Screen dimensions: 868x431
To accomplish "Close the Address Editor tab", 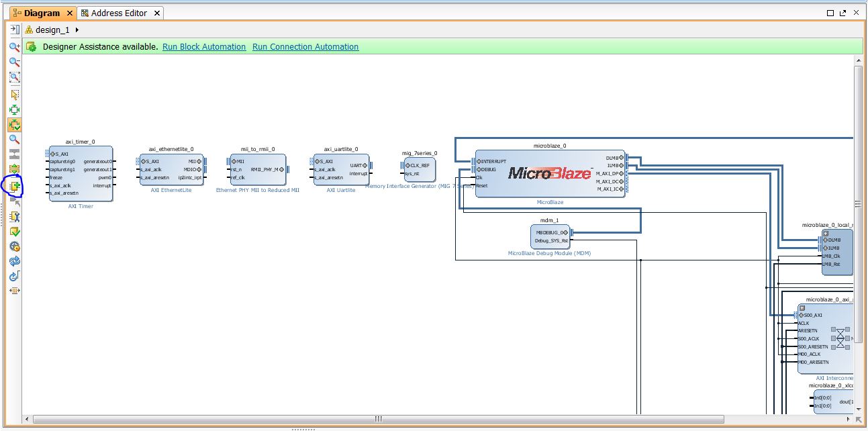I will (x=157, y=13).
